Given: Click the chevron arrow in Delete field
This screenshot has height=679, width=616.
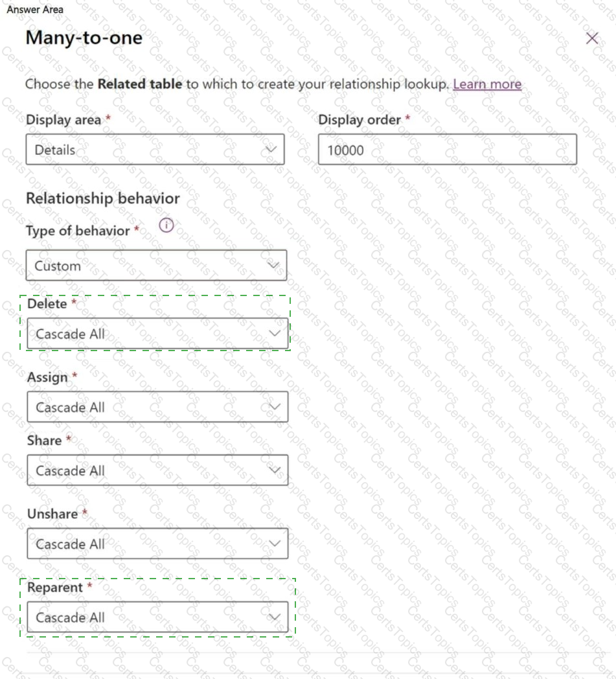Looking at the screenshot, I should [275, 334].
